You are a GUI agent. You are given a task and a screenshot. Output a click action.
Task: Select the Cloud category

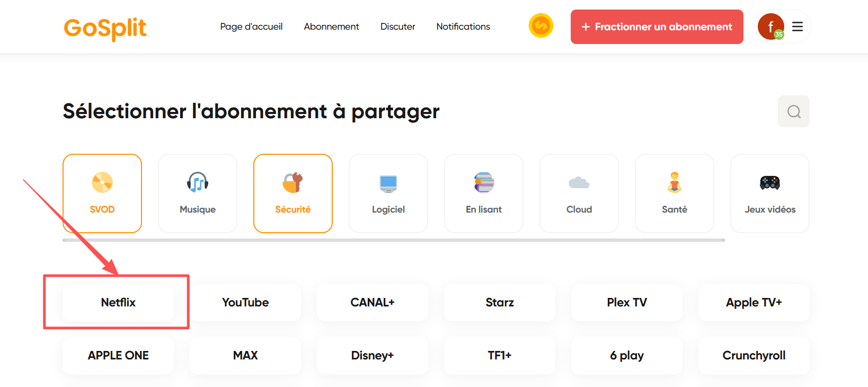click(579, 193)
